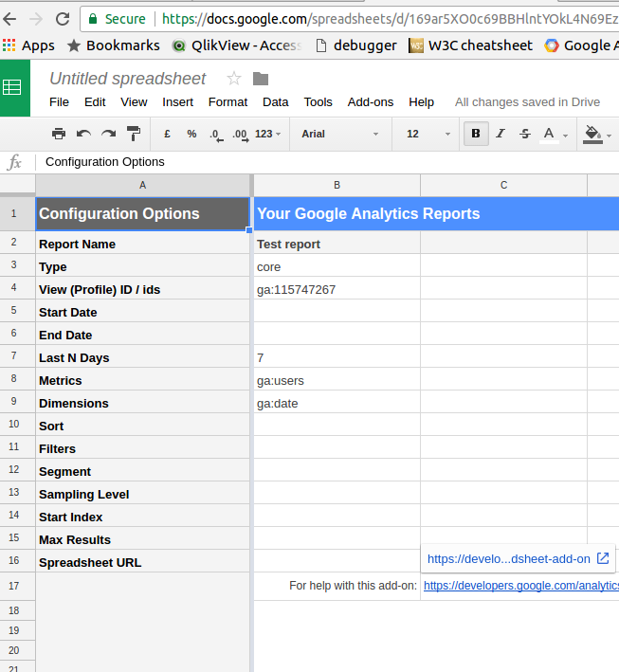The height and width of the screenshot is (672, 619).
Task: Click the browser forward arrow
Action: pos(36,19)
